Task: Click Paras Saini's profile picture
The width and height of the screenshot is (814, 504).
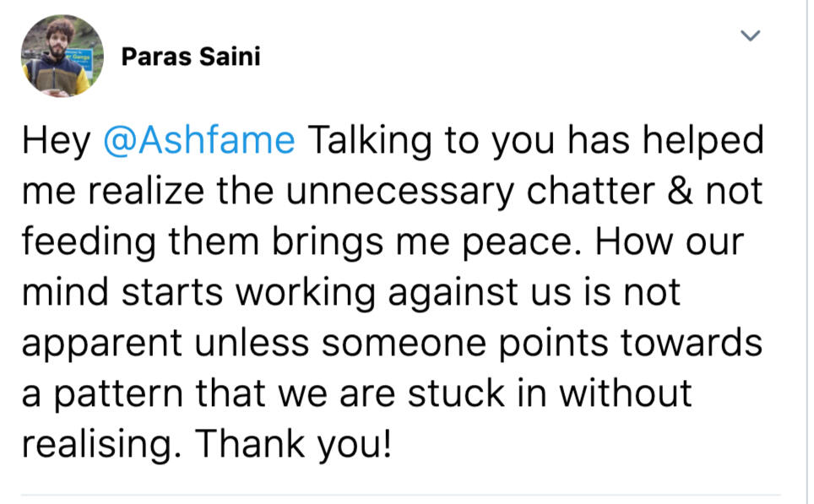Action: 62,57
